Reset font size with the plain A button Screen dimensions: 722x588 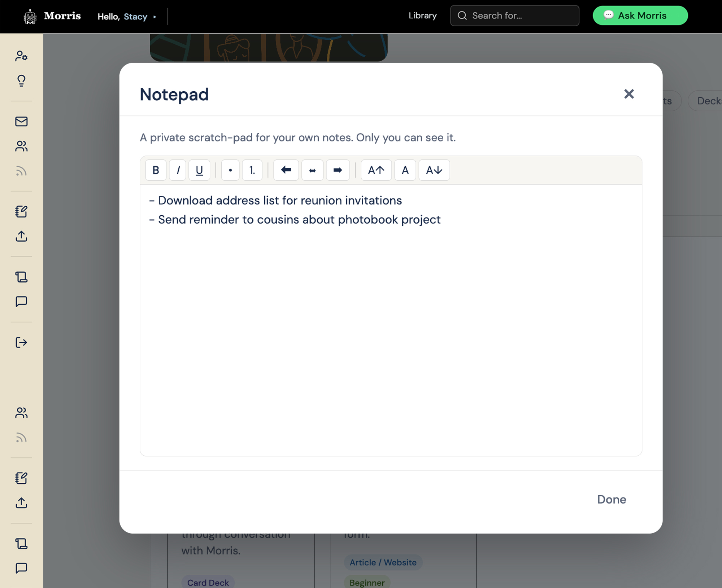(x=405, y=170)
